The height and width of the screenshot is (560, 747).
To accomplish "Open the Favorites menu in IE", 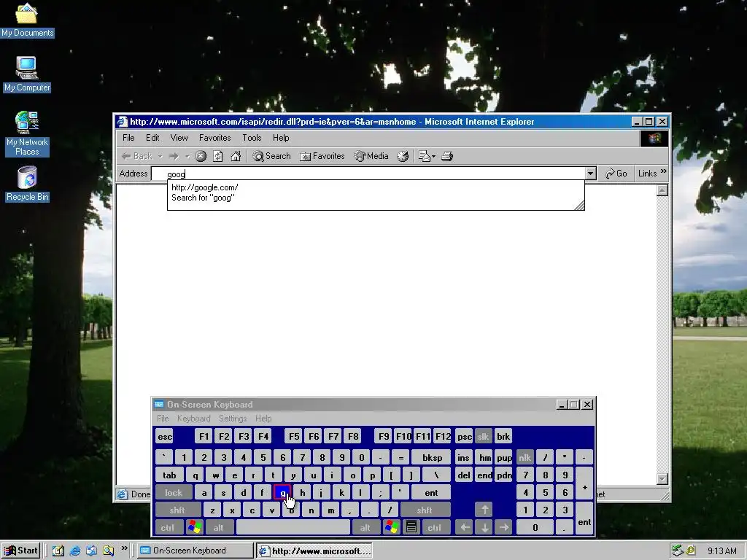I will 215,138.
